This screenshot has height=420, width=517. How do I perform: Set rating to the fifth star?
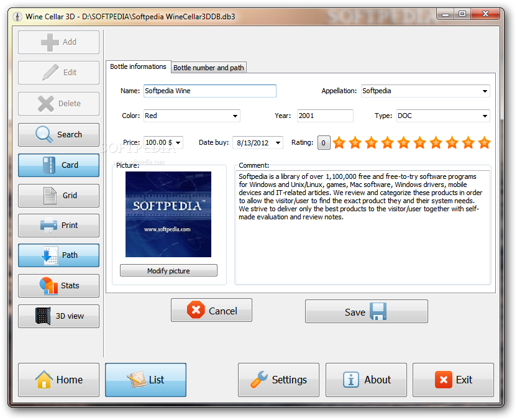click(403, 143)
